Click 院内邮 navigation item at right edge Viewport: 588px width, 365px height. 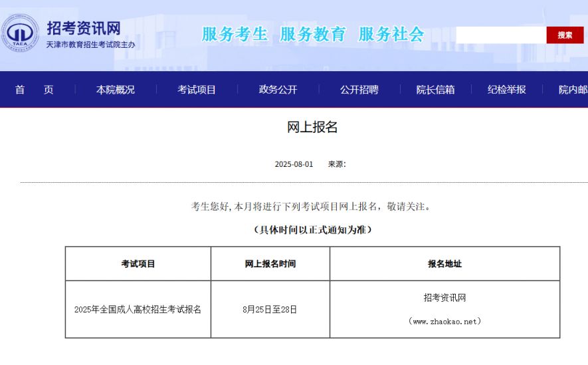click(x=572, y=90)
